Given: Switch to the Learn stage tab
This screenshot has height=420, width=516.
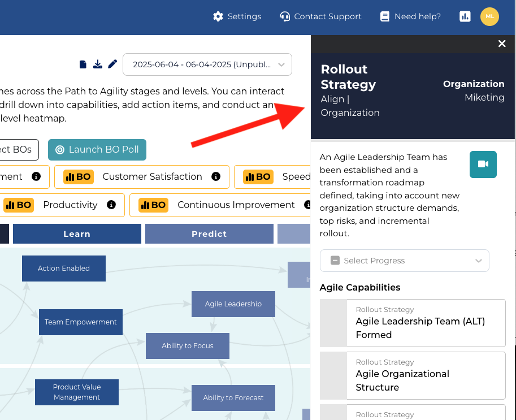Looking at the screenshot, I should (77, 234).
